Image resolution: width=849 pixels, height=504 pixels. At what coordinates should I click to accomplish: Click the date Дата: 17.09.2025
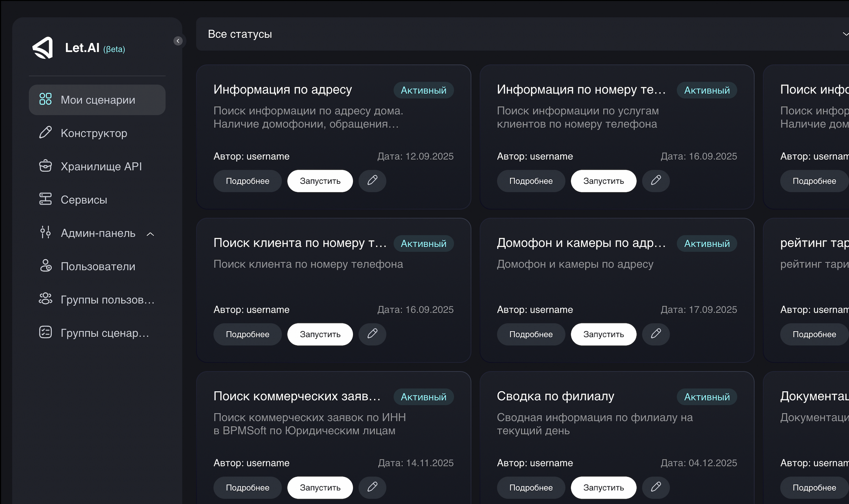click(x=699, y=309)
